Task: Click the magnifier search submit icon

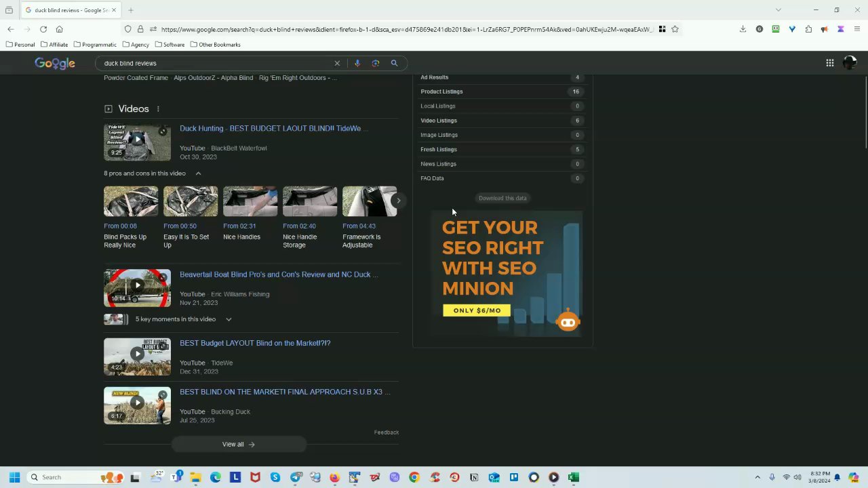Action: (x=394, y=63)
